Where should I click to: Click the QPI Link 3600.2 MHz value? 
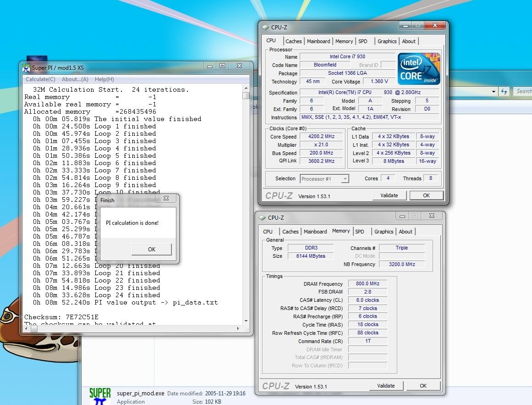coord(321,161)
